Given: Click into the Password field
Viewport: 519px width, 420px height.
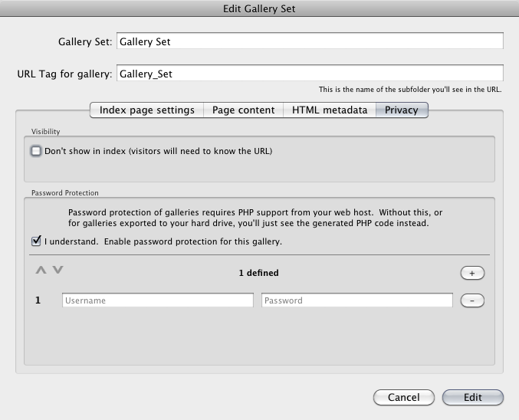Looking at the screenshot, I should [356, 300].
